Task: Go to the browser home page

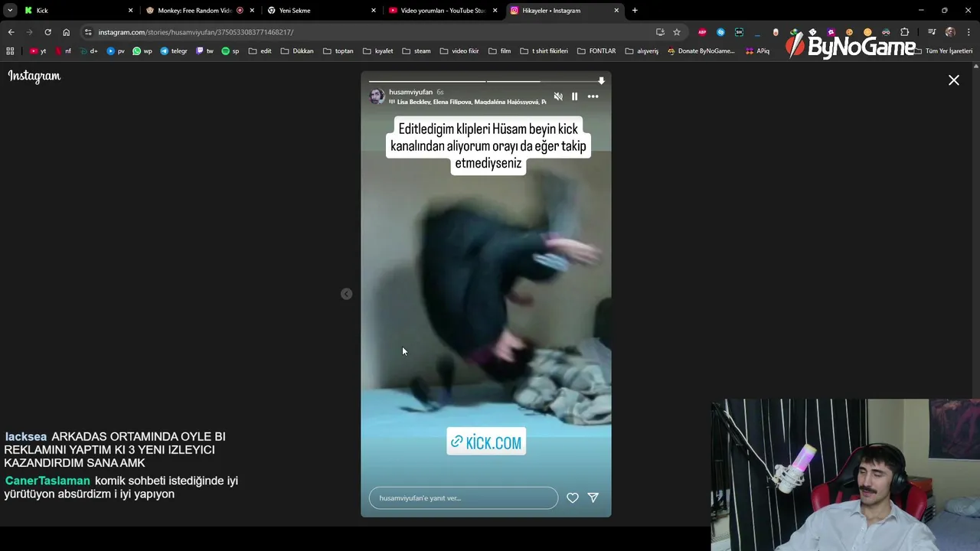Action: [66, 32]
